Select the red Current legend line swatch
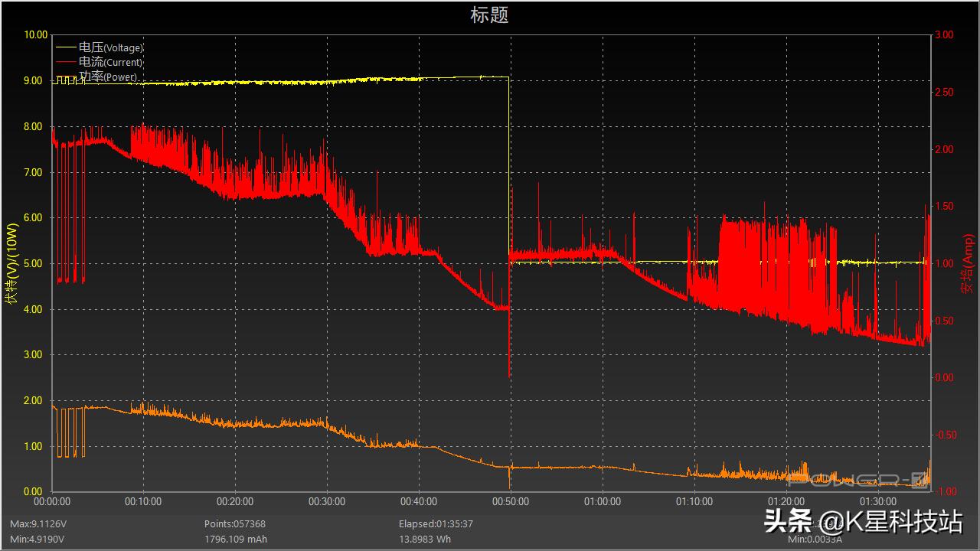Image resolution: width=980 pixels, height=551 pixels. (x=66, y=62)
